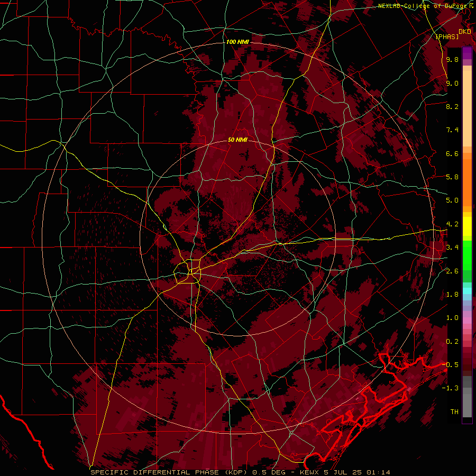Click the 0.2 scale label
476x476 pixels.
click(452, 342)
